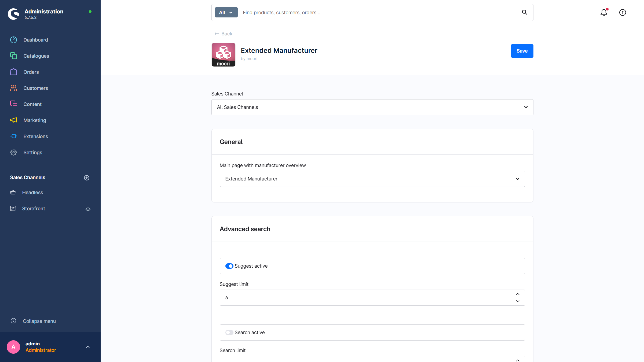The width and height of the screenshot is (644, 362).
Task: Click the search magnifier icon
Action: click(524, 12)
